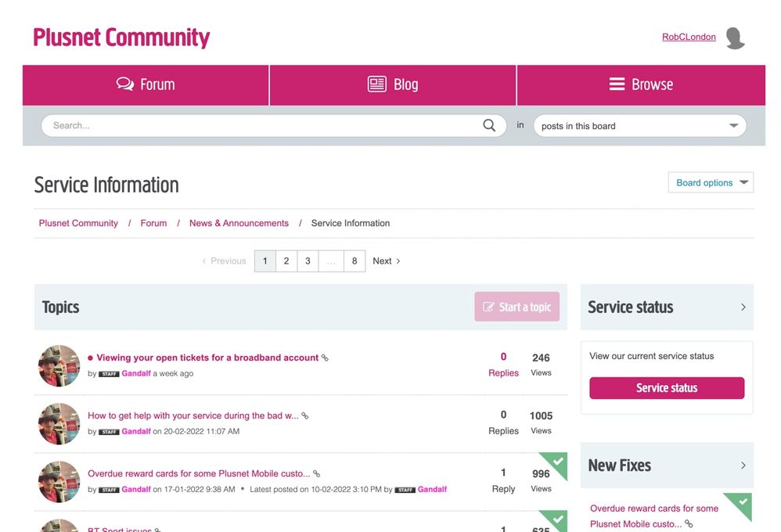Click the Next page link
781x532 pixels.
tap(387, 261)
